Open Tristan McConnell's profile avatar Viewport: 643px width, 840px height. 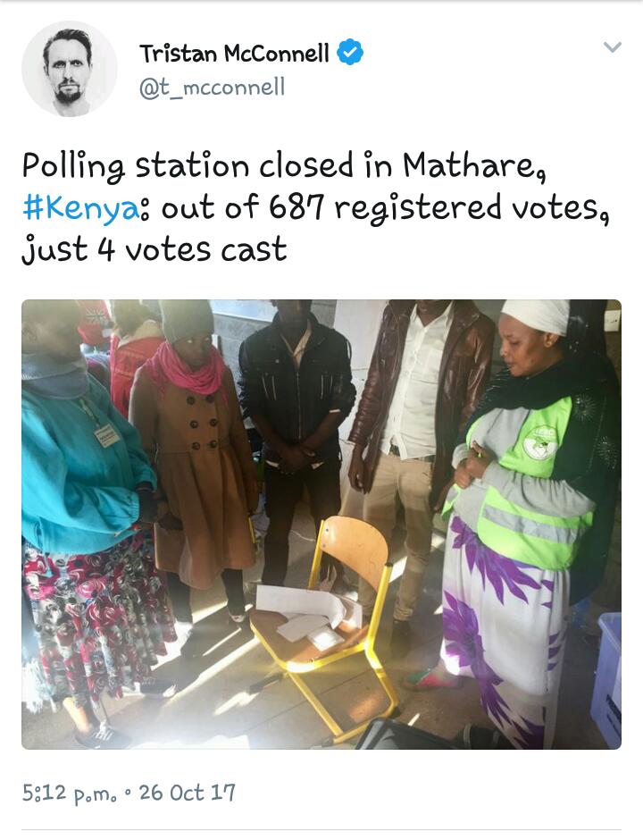click(x=69, y=69)
